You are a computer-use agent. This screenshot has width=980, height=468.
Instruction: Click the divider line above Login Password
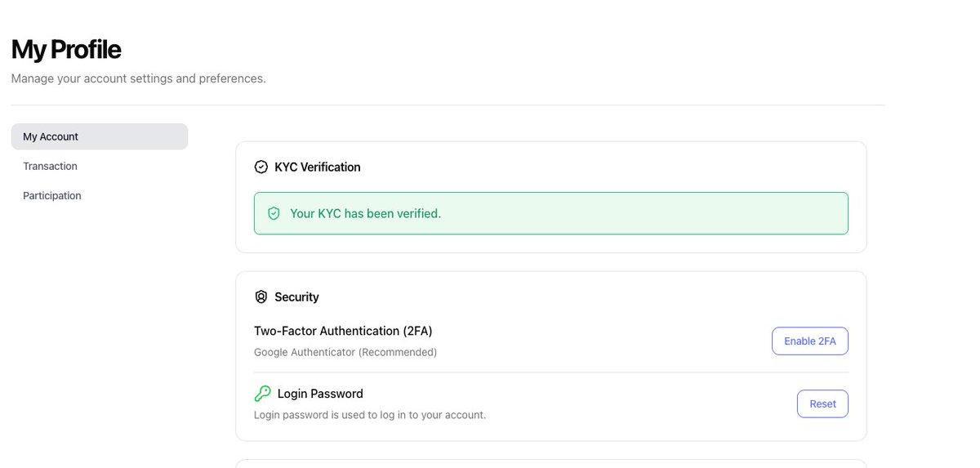coord(551,372)
